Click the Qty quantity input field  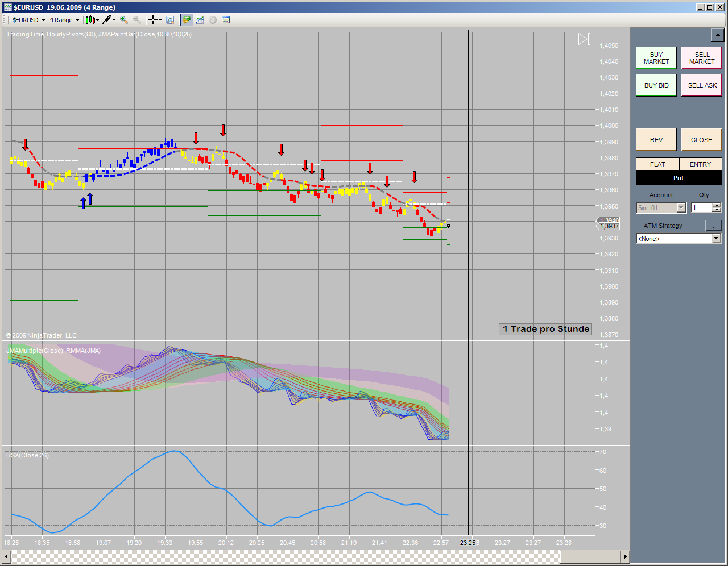click(x=701, y=208)
